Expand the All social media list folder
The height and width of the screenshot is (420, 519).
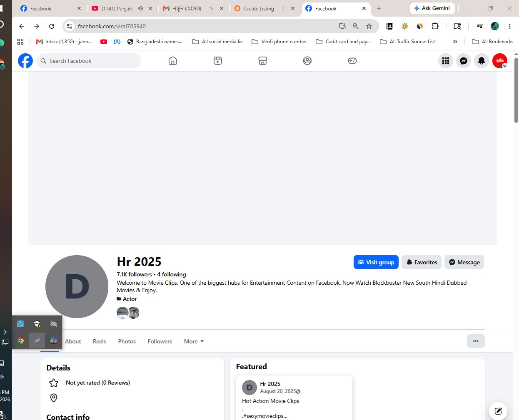tap(218, 42)
